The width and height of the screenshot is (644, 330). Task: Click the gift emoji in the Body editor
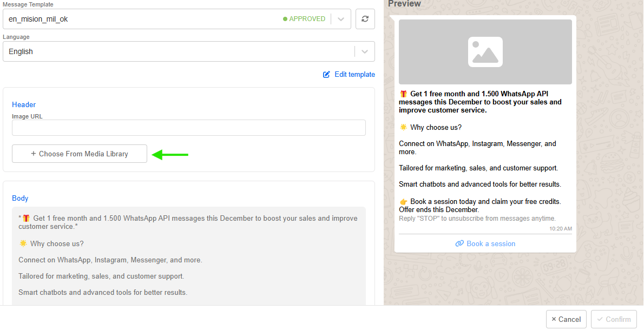click(26, 219)
